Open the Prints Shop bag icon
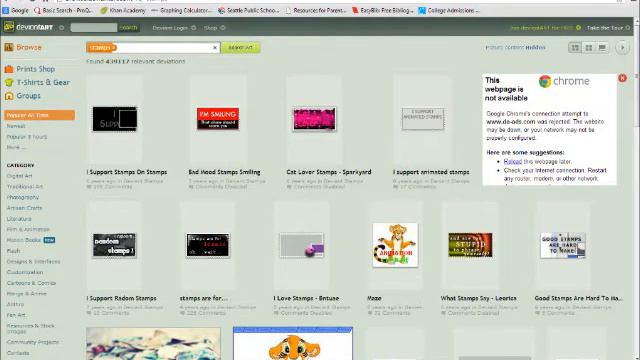Image resolution: width=640 pixels, height=360 pixels. (x=9, y=69)
